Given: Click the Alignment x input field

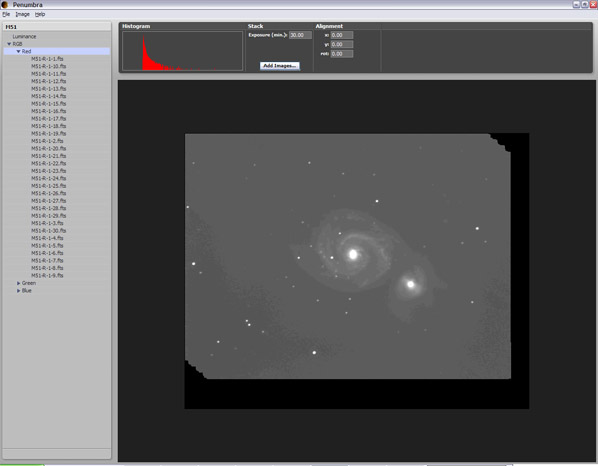Looking at the screenshot, I should tap(342, 35).
